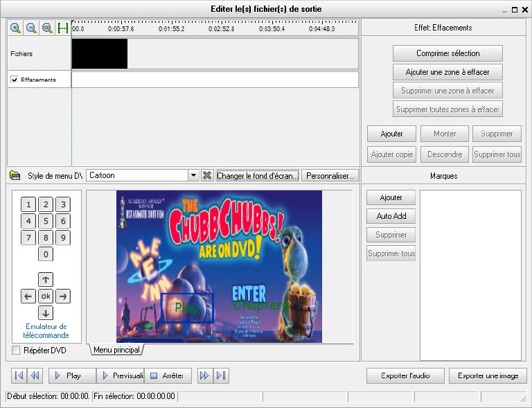Click the Effacements timeline track
532x408 pixels.
coord(215,80)
